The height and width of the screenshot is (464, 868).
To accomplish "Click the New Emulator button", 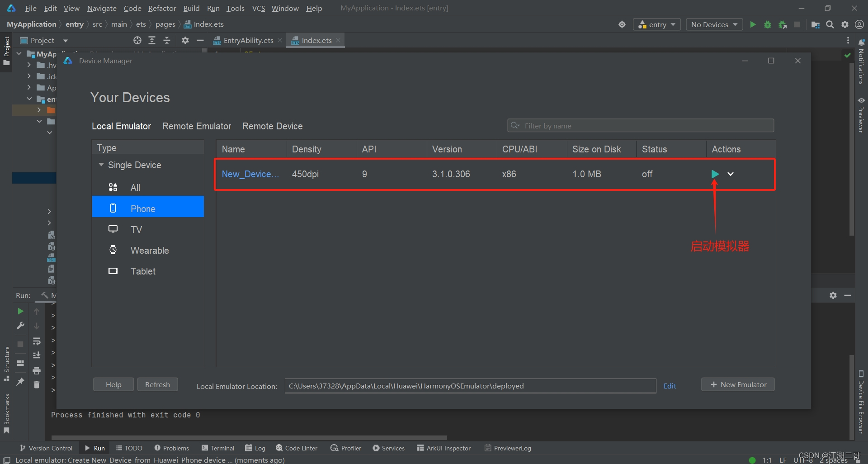I will tap(738, 384).
